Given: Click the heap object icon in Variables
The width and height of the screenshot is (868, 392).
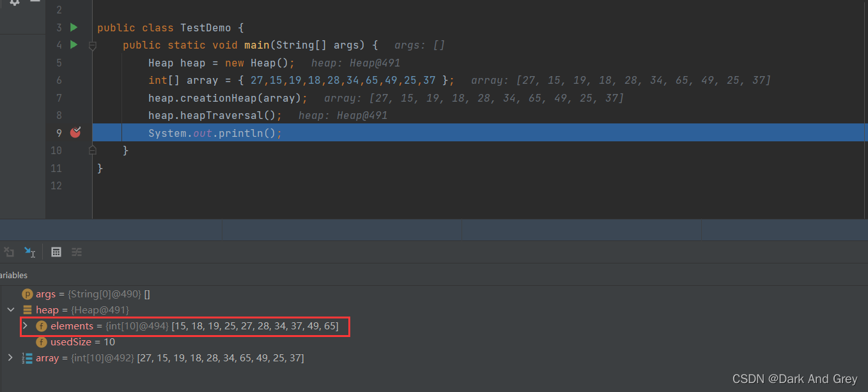Looking at the screenshot, I should click(x=27, y=310).
